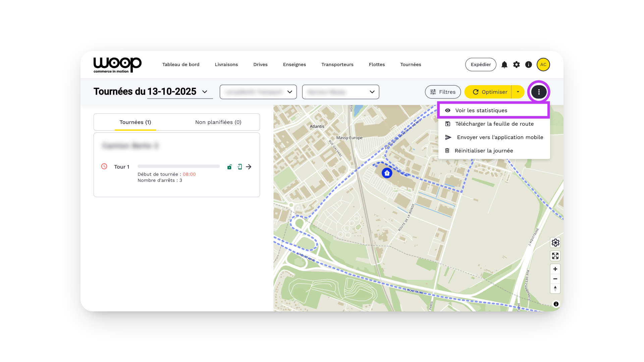Zoom in on the map
The width and height of the screenshot is (644, 362).
point(555,269)
